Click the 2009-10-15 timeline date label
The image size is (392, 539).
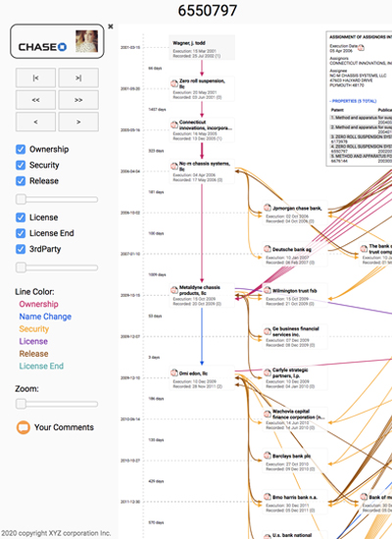point(130,295)
